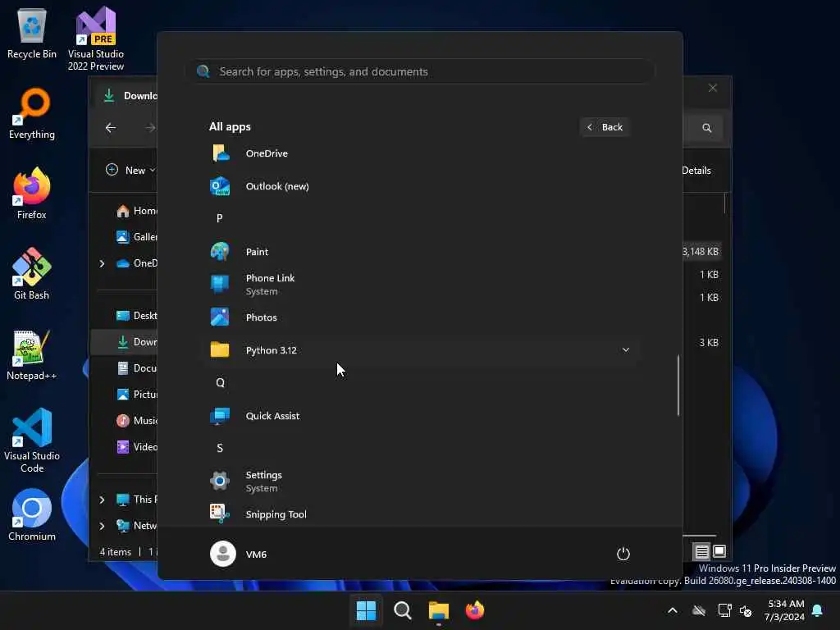Image resolution: width=840 pixels, height=630 pixels.
Task: Select the Everything desktop shortcut
Action: coord(32,113)
